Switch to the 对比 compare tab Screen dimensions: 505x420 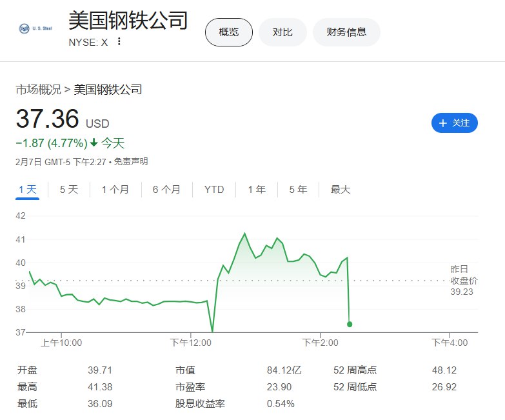pyautogui.click(x=282, y=32)
